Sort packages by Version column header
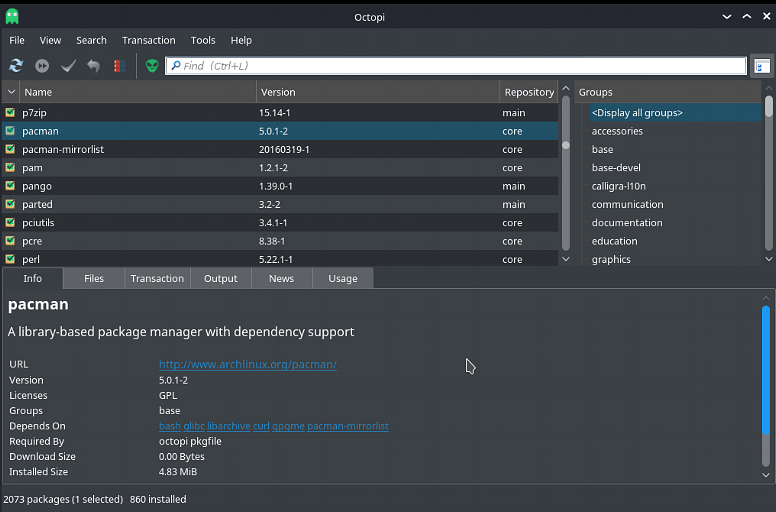Image resolution: width=776 pixels, height=512 pixels. 378,92
